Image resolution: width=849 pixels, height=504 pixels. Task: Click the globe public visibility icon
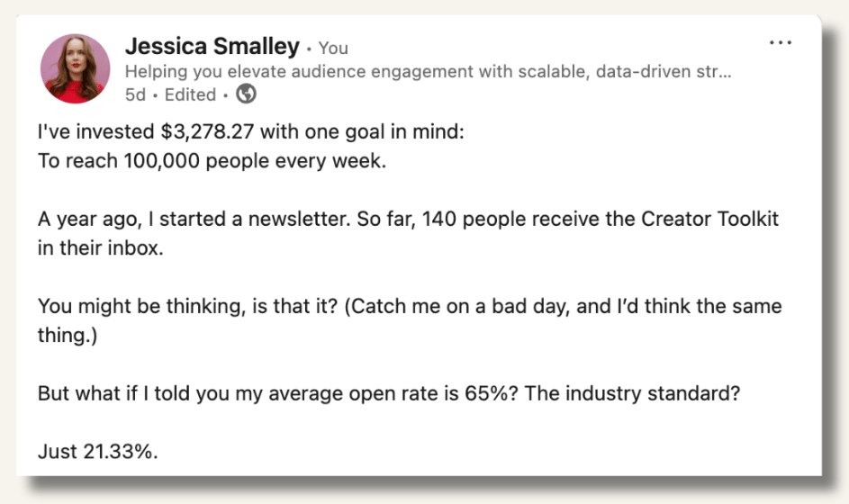[247, 94]
